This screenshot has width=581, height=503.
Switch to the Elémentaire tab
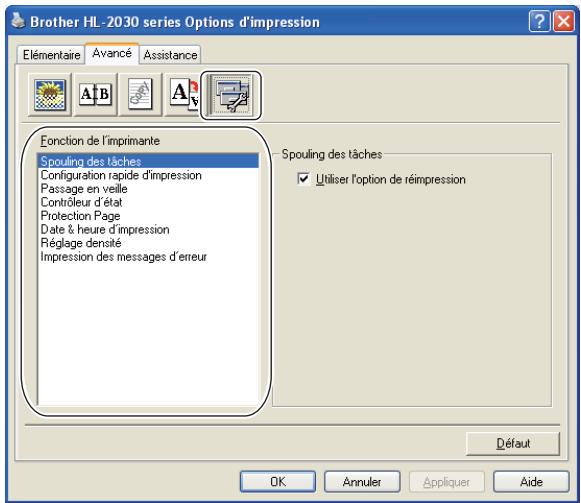(x=51, y=55)
